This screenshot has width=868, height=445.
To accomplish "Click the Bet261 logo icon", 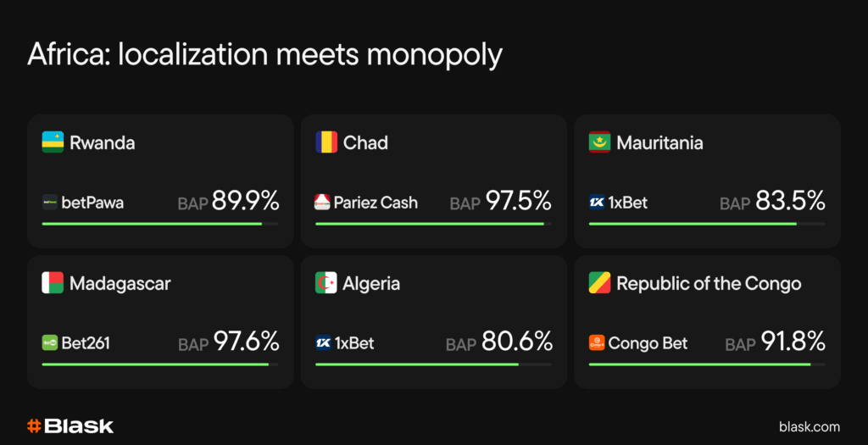I will point(50,343).
